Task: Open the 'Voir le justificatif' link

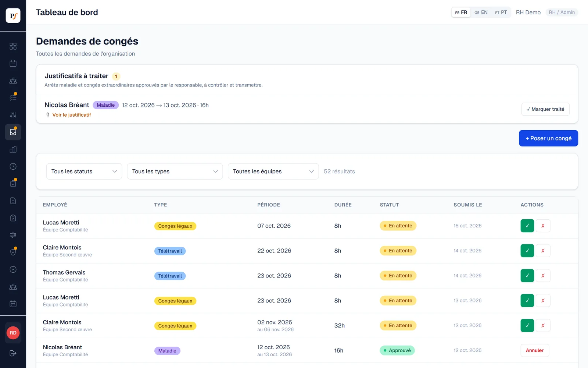Action: [72, 115]
